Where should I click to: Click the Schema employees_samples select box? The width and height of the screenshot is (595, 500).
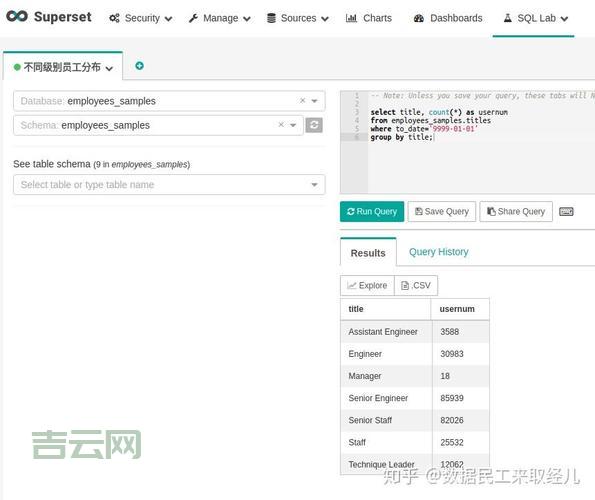tap(158, 125)
